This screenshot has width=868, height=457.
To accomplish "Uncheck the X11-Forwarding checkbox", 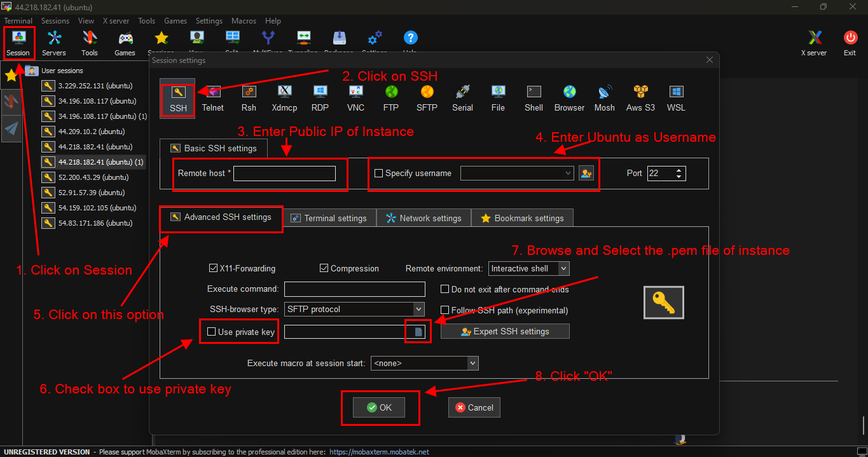I will [214, 269].
